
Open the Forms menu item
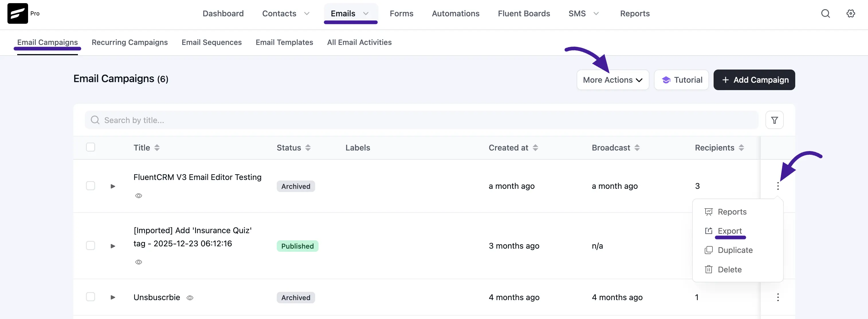401,13
